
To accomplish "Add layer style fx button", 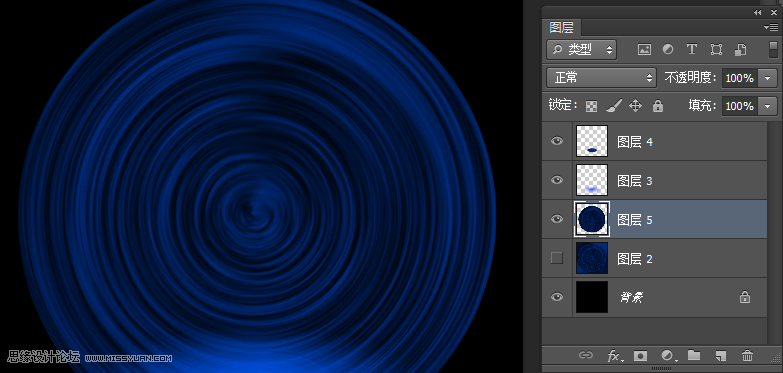I will pos(615,356).
